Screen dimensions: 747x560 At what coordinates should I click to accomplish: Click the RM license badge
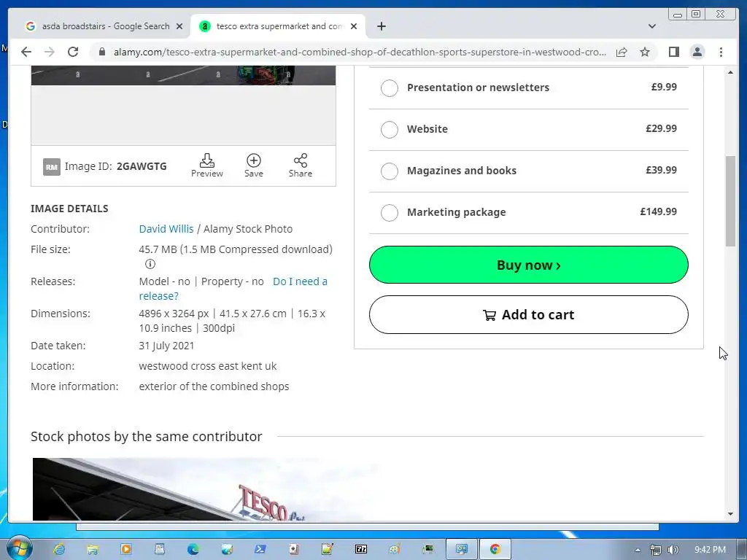click(x=52, y=167)
